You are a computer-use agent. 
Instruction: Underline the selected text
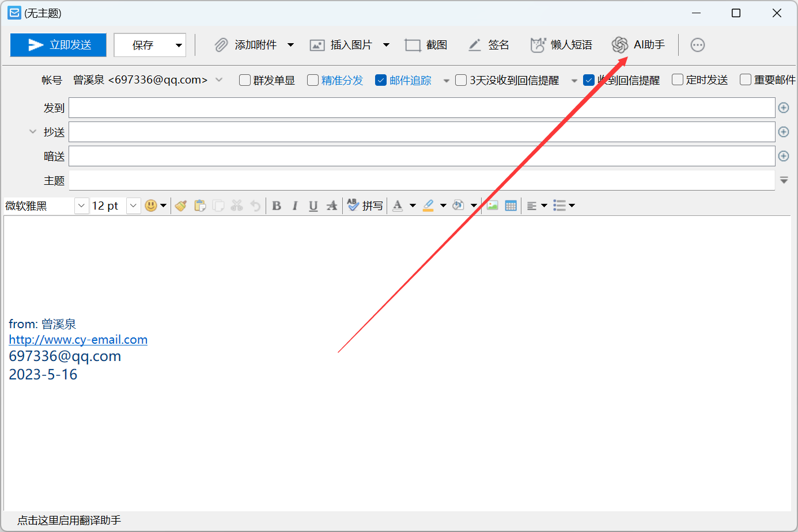coord(313,206)
